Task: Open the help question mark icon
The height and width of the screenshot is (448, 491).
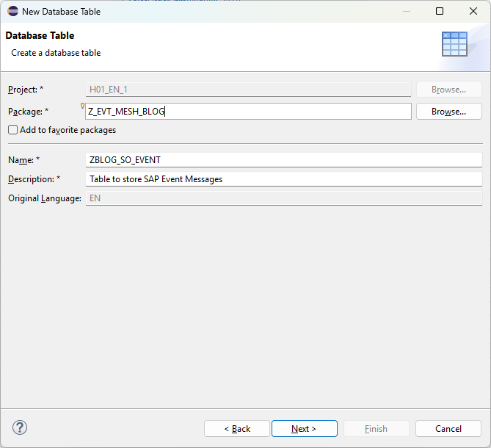Action: pos(20,427)
